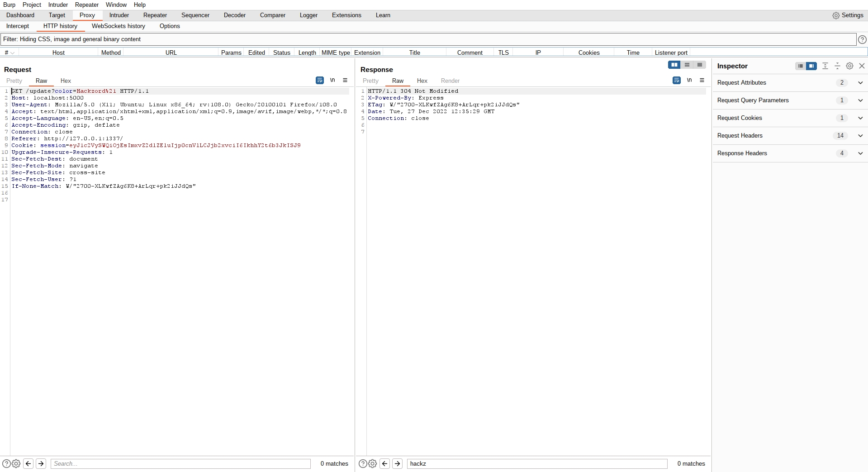Open the history filter settings bar

tap(428, 39)
